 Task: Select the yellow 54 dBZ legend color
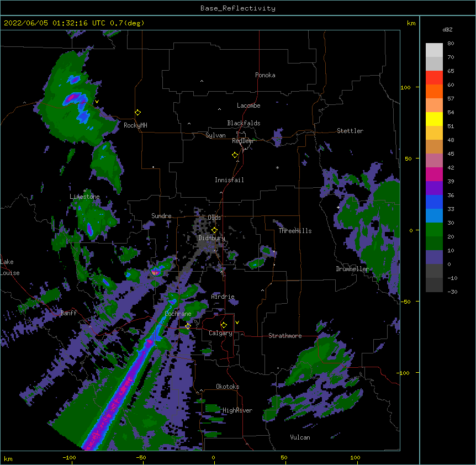(434, 119)
